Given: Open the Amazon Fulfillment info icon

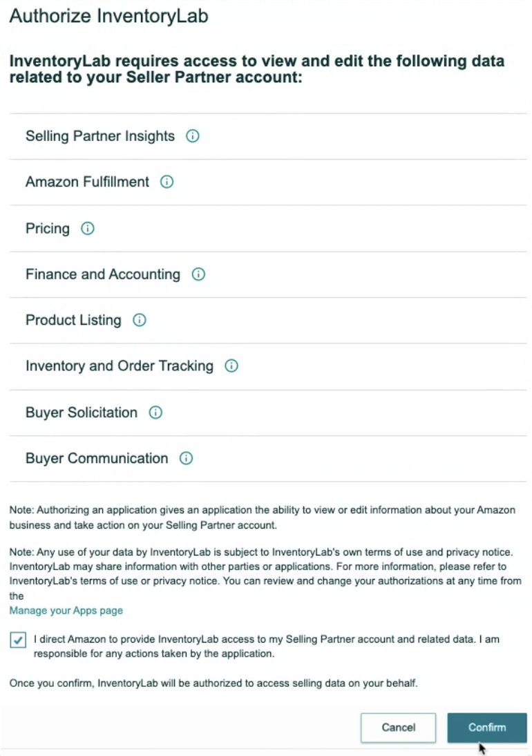Looking at the screenshot, I should (167, 182).
